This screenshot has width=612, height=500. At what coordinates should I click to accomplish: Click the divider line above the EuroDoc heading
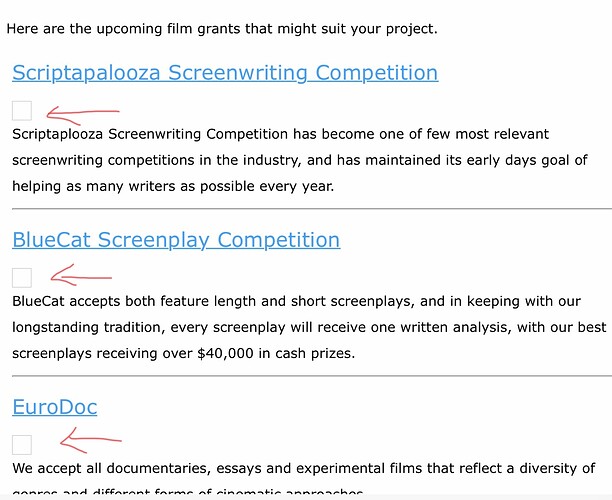[312, 376]
